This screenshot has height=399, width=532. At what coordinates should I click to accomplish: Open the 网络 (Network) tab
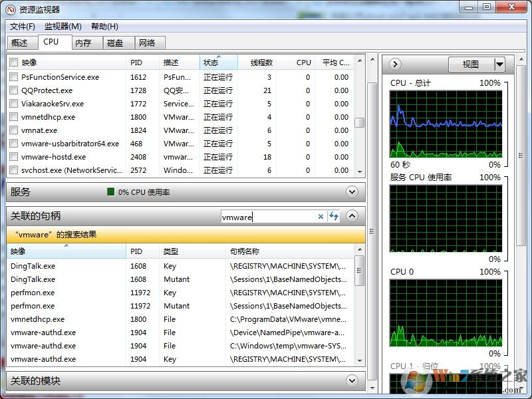point(147,43)
